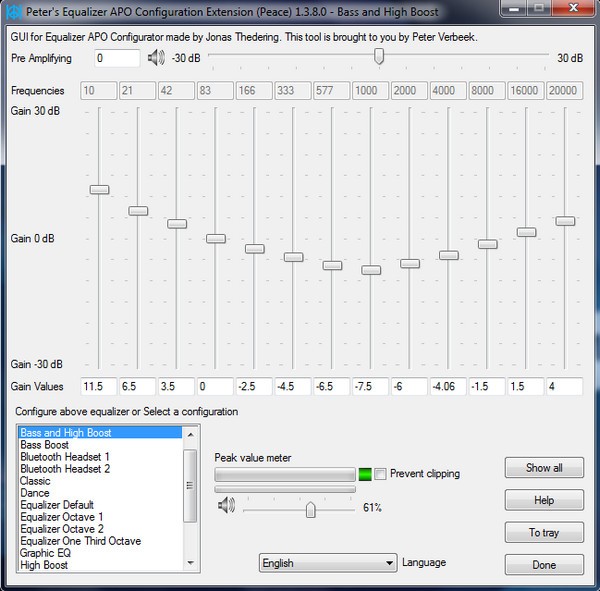Click the speaker icon beside volume slider
Viewport: 600px width, 591px height.
(227, 505)
